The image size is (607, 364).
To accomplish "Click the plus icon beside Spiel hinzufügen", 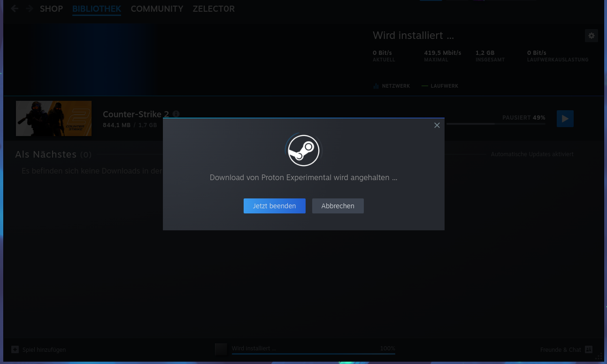I will click(x=15, y=349).
